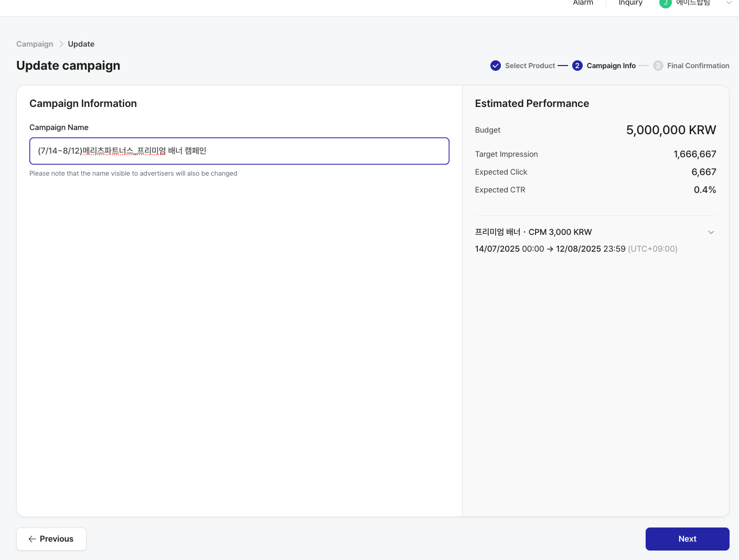
Task: Open the Alarm notifications
Action: tap(583, 3)
